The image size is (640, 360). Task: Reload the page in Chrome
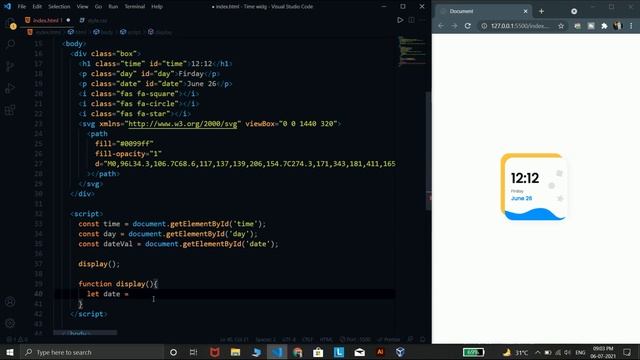pos(468,26)
